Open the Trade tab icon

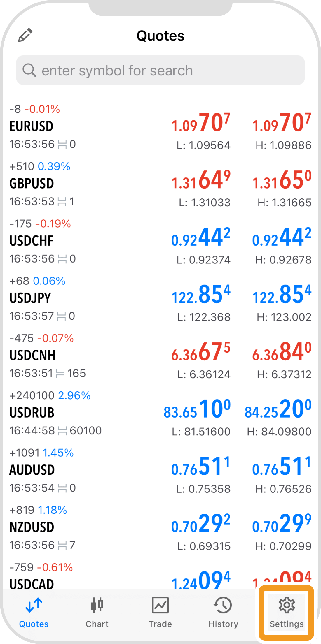(x=160, y=605)
